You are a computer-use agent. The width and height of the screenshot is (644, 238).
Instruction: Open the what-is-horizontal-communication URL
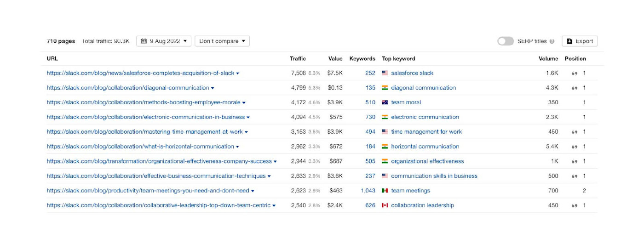coord(140,147)
